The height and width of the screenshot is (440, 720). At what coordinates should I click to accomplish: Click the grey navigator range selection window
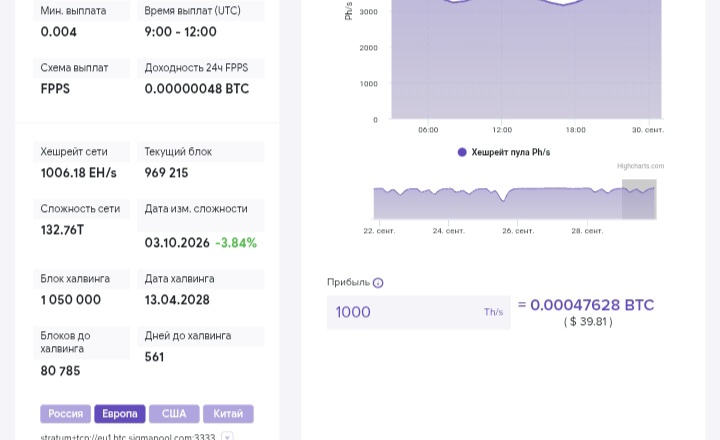pyautogui.click(x=639, y=199)
